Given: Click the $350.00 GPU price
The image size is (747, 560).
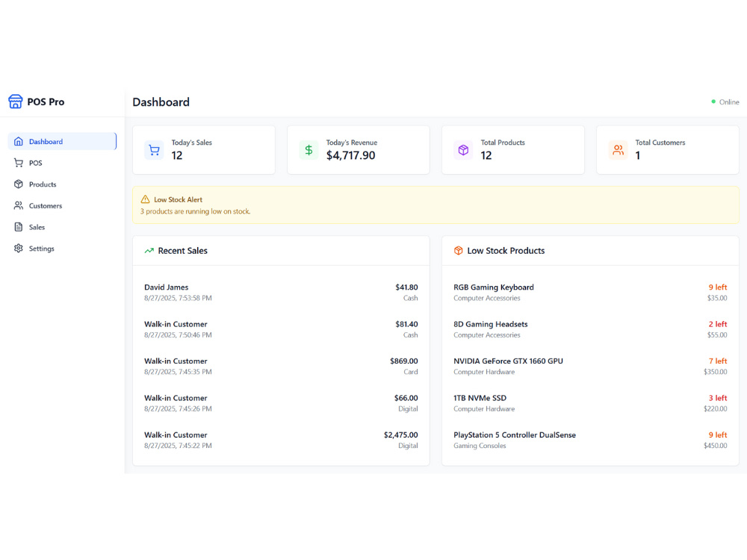Looking at the screenshot, I should pyautogui.click(x=716, y=372).
